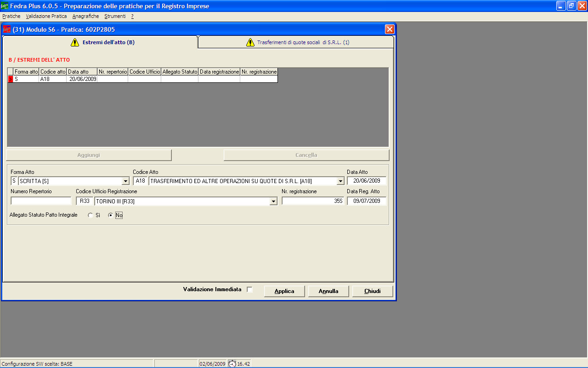Click the Data registrazione column header

tap(219, 72)
